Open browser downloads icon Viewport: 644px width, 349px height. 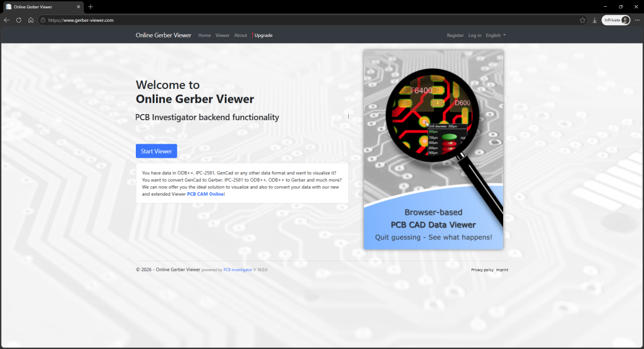click(594, 20)
